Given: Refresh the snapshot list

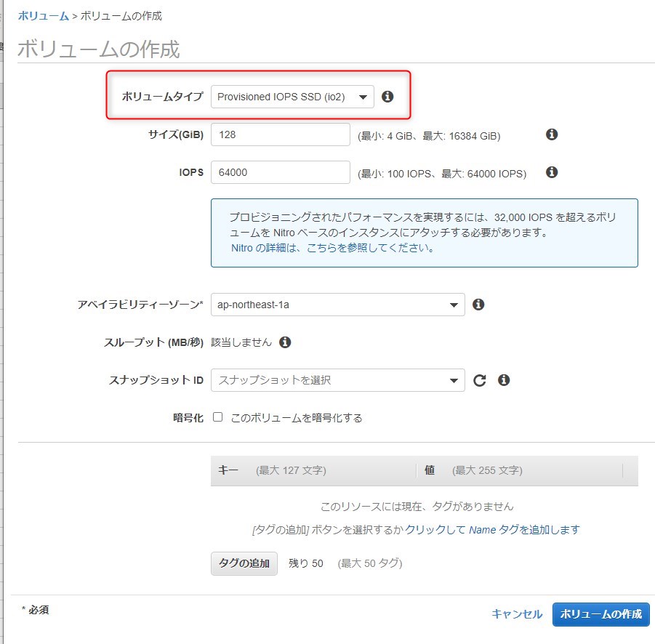Looking at the screenshot, I should pos(481,379).
